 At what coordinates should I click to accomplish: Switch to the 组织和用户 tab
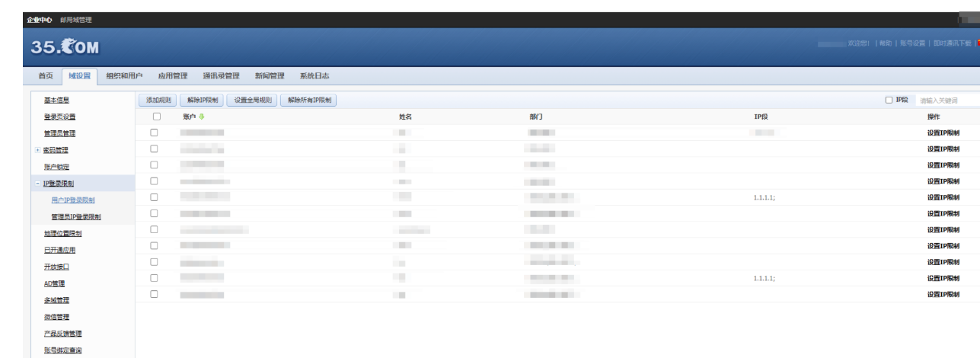point(124,76)
